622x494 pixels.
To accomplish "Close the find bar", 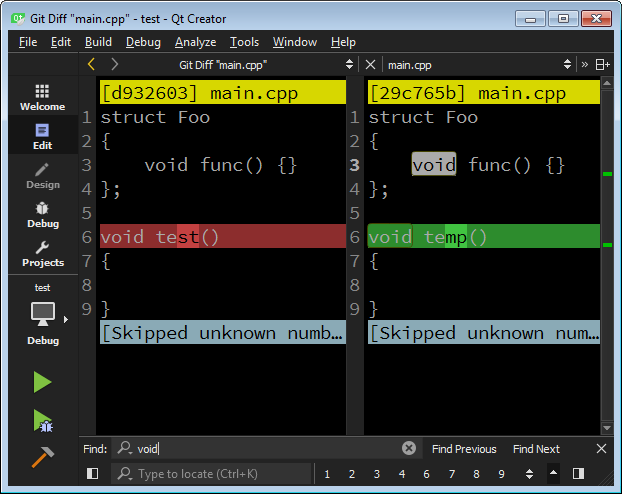I will click(x=601, y=449).
